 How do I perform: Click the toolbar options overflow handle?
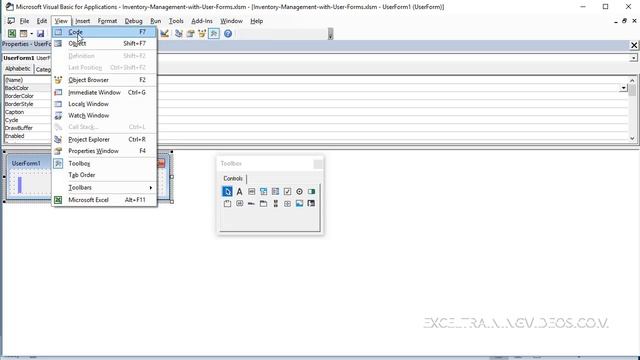coord(330,34)
